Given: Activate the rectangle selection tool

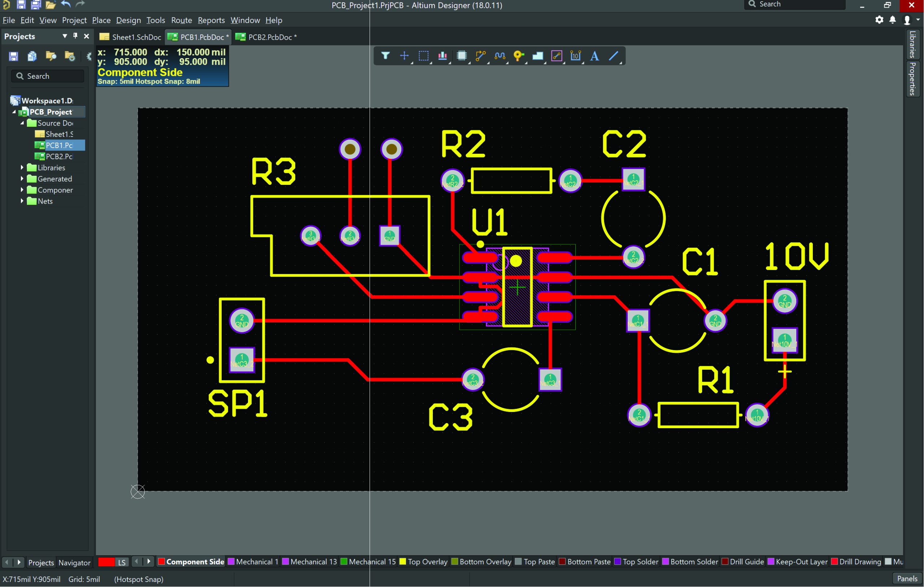Looking at the screenshot, I should [423, 56].
